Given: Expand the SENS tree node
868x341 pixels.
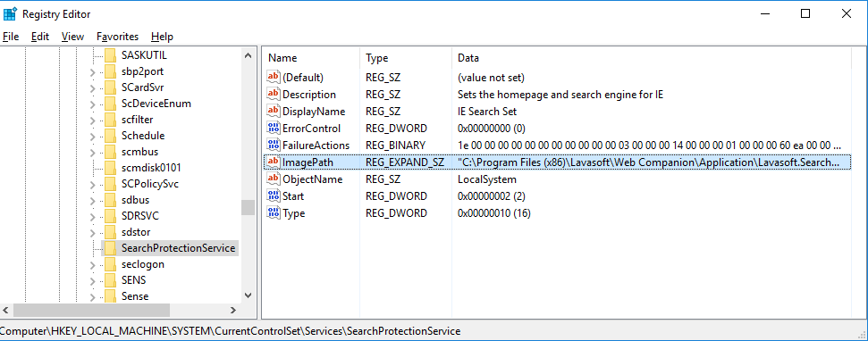Looking at the screenshot, I should click(92, 281).
